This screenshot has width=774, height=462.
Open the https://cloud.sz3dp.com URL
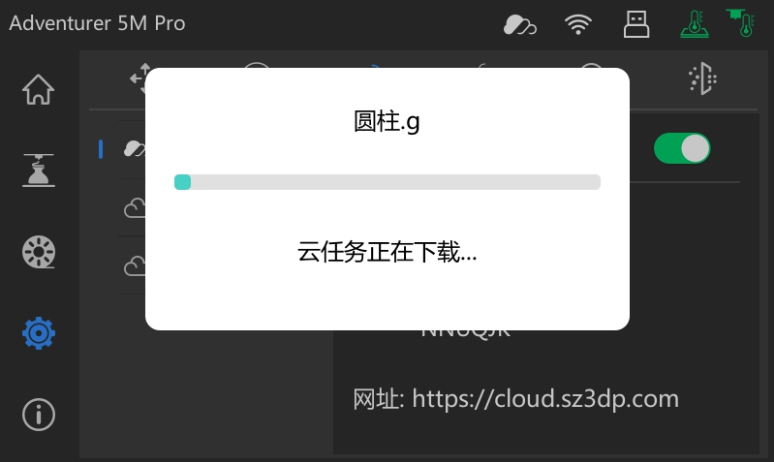pyautogui.click(x=545, y=399)
